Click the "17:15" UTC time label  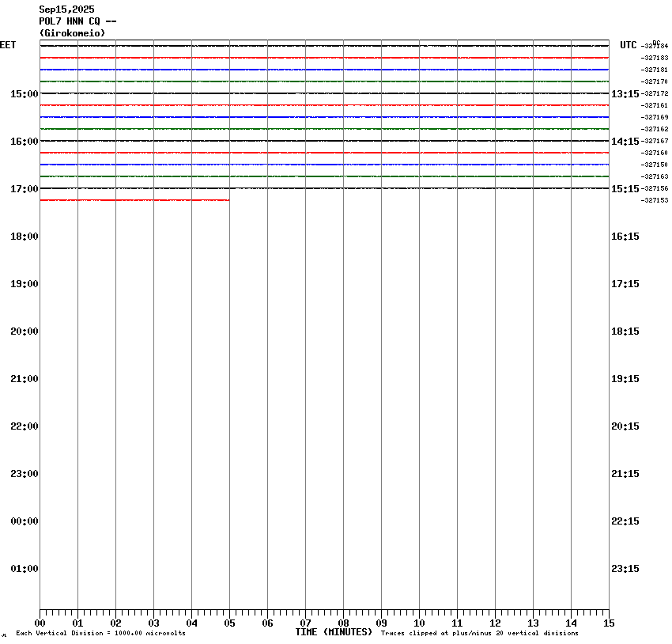tap(625, 284)
